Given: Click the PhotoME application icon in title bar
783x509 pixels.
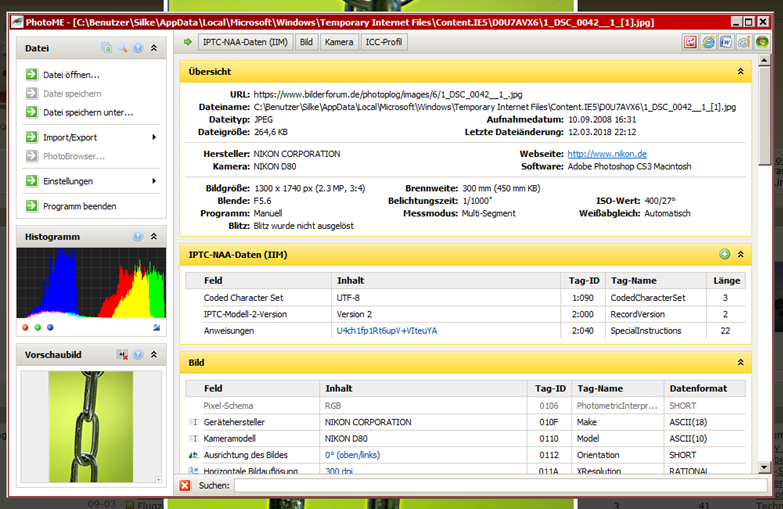Looking at the screenshot, I should tap(17, 22).
